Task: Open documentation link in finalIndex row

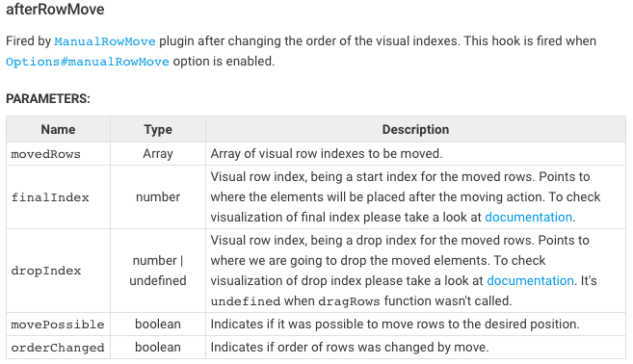Action: point(528,217)
